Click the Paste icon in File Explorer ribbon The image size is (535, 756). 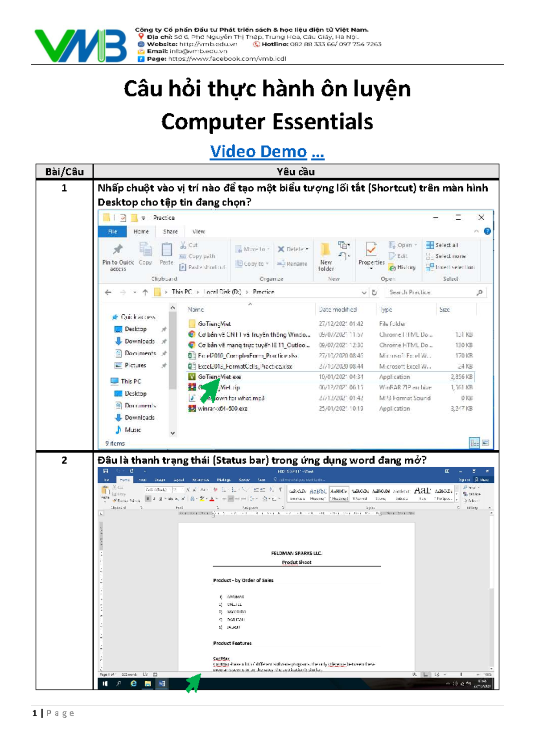166,250
